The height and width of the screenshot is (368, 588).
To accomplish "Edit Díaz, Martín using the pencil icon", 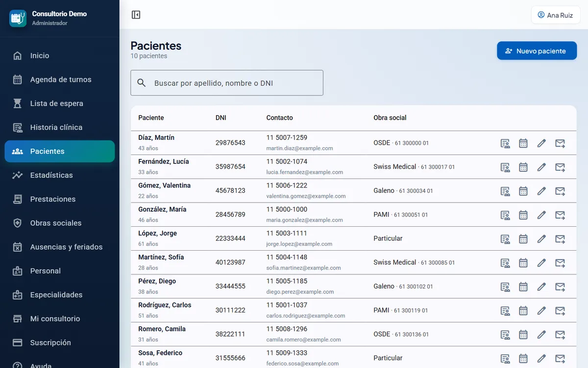I will click(541, 143).
